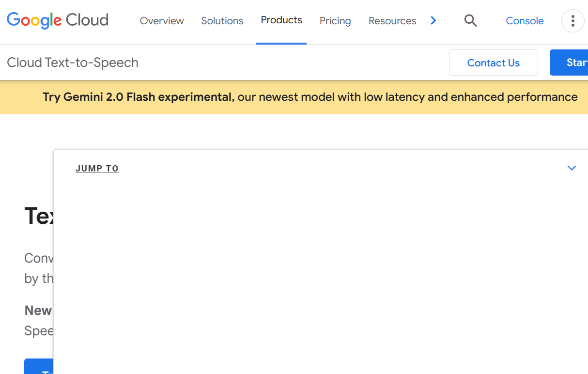Open the Overview navigation item
This screenshot has width=588, height=374.
(162, 21)
